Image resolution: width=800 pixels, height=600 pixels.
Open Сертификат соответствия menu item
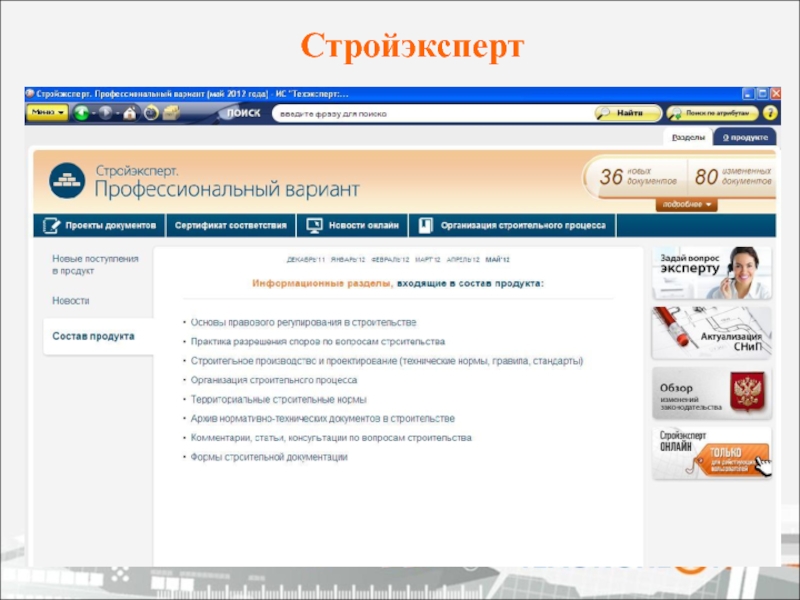231,226
